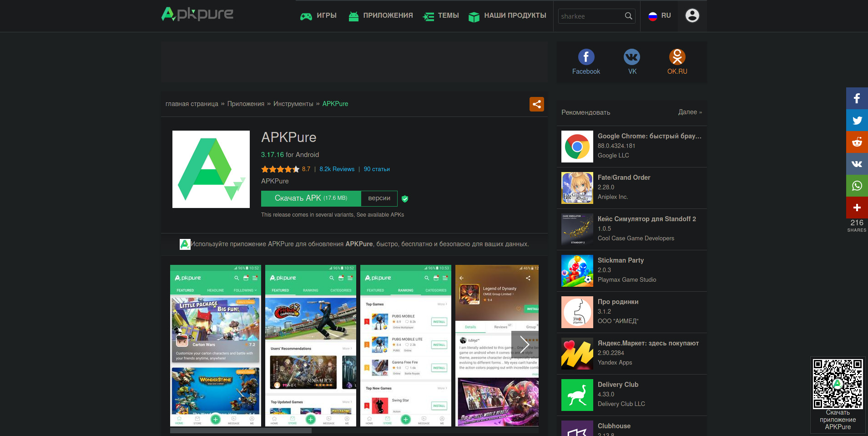Open the See available APKs link

[x=380, y=215]
